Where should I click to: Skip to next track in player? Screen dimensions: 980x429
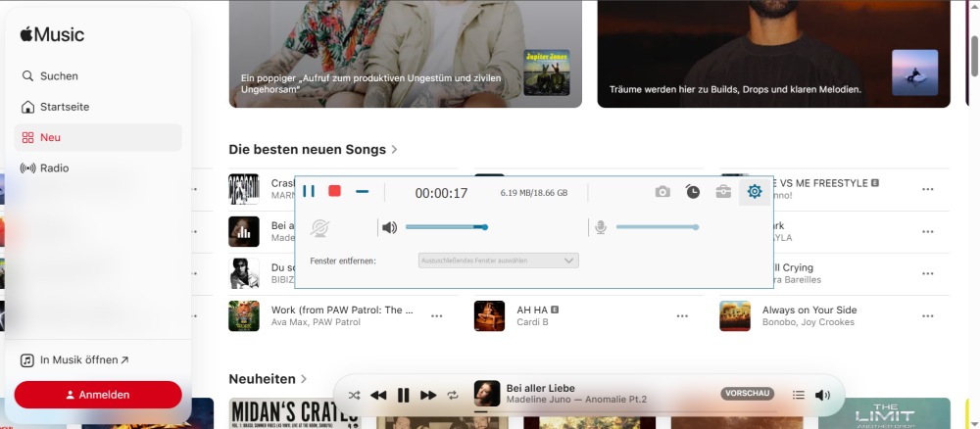pyautogui.click(x=428, y=396)
